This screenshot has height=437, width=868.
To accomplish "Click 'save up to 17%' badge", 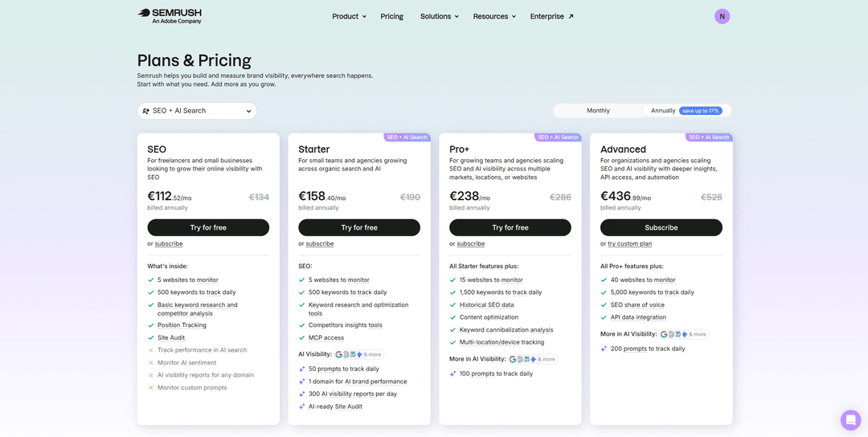I will click(700, 111).
